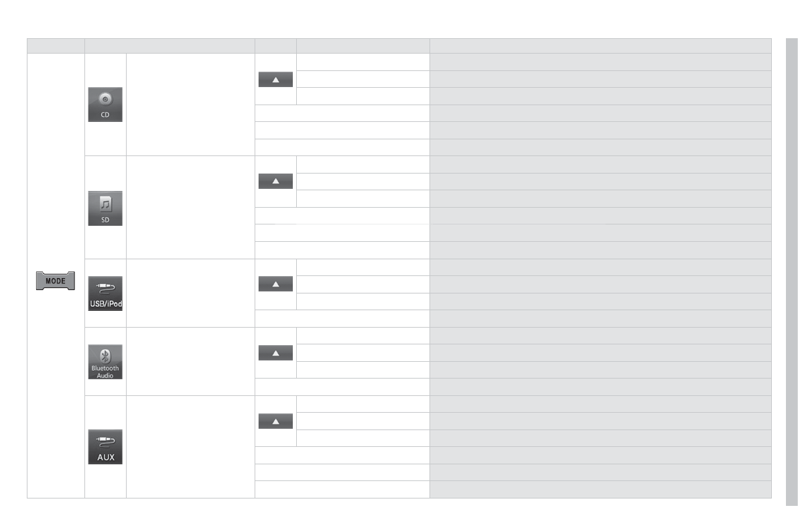Select the CD source icon
Image resolution: width=798 pixels, height=532 pixels.
point(105,105)
